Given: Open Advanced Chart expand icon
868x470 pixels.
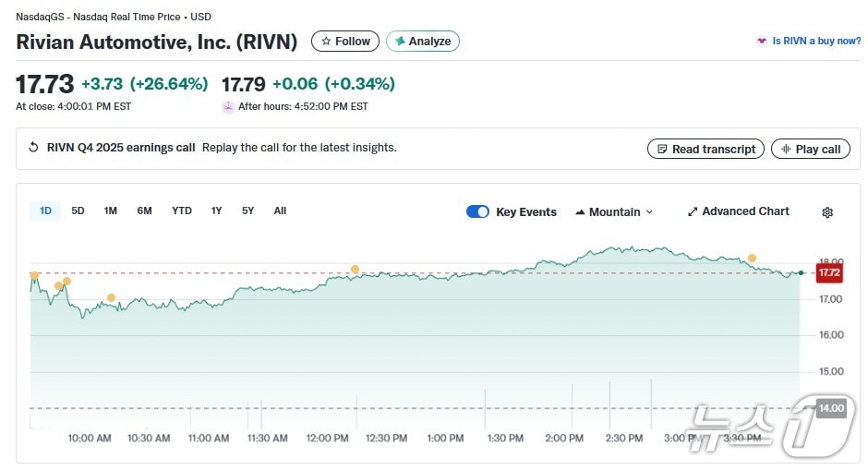Looking at the screenshot, I should [x=693, y=211].
